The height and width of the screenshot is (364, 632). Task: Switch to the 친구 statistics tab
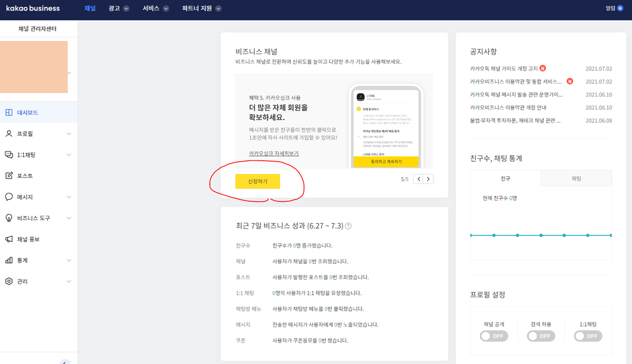tap(506, 178)
